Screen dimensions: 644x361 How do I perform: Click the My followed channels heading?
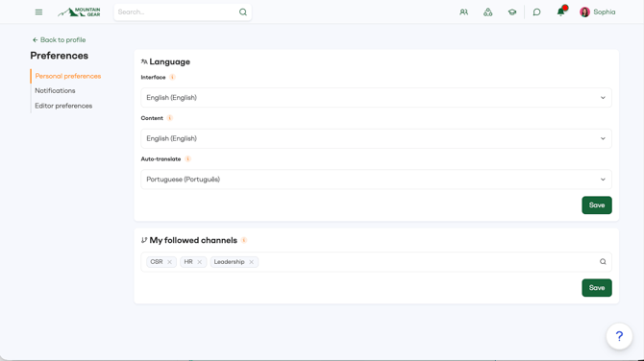coord(193,240)
